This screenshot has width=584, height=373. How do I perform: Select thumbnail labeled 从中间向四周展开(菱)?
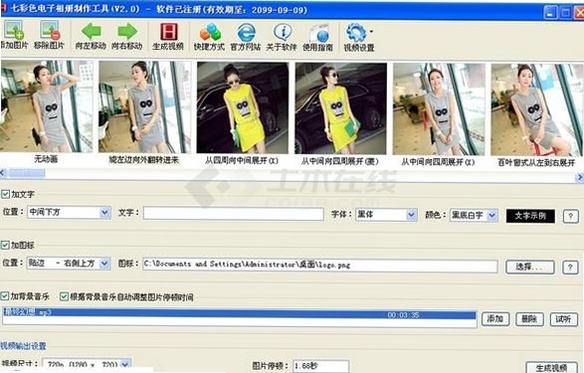coord(340,108)
